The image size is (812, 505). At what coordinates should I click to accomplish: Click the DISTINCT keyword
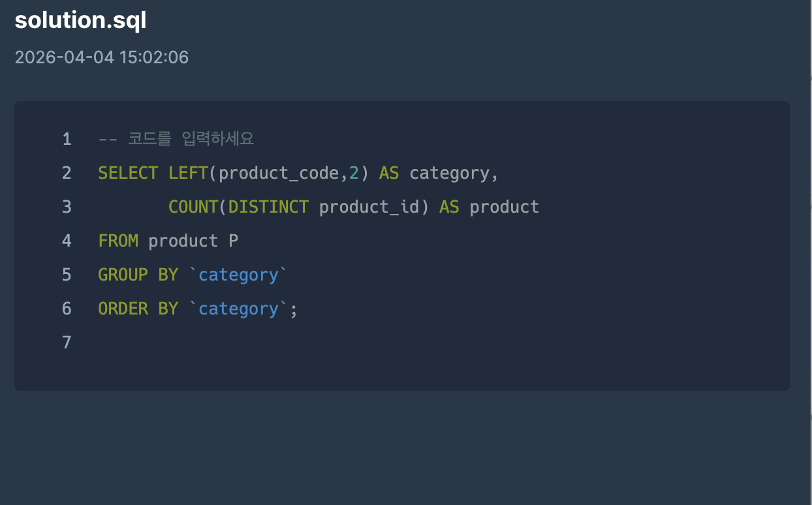click(268, 207)
